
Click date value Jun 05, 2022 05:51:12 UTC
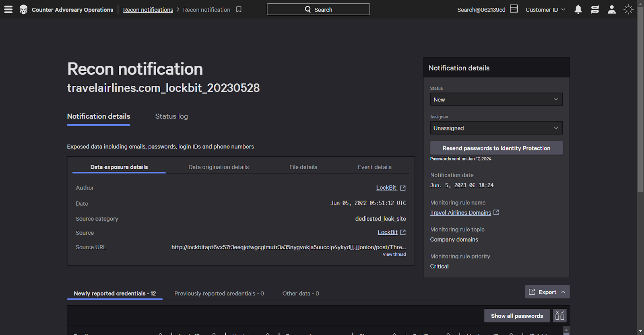[368, 203]
